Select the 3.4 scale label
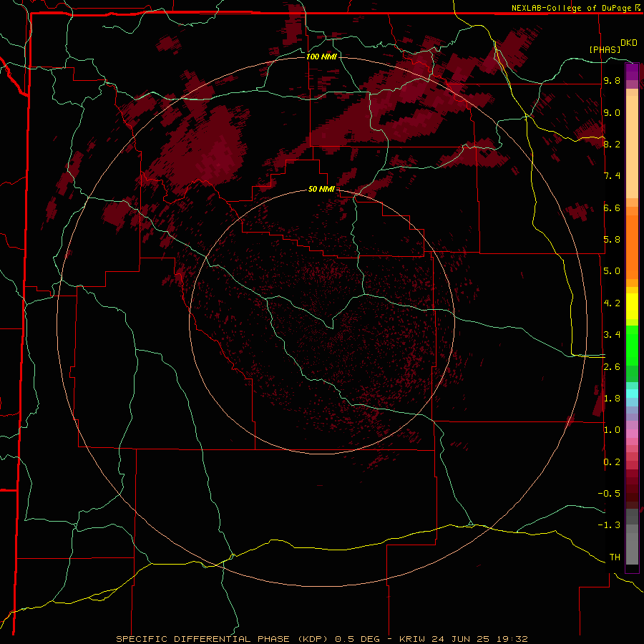This screenshot has height=644, width=644. click(x=612, y=335)
